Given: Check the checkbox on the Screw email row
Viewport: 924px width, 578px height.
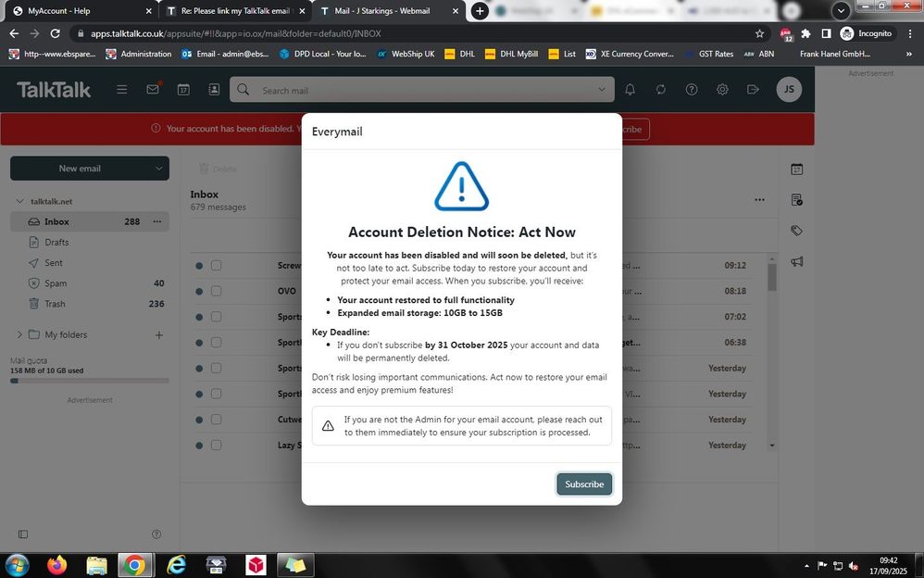Looking at the screenshot, I should 216,265.
